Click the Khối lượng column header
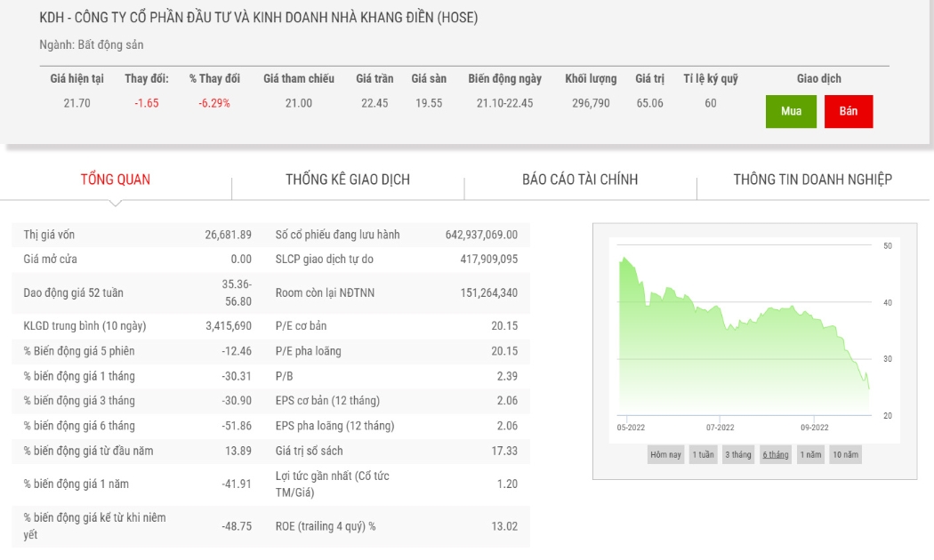 (591, 78)
